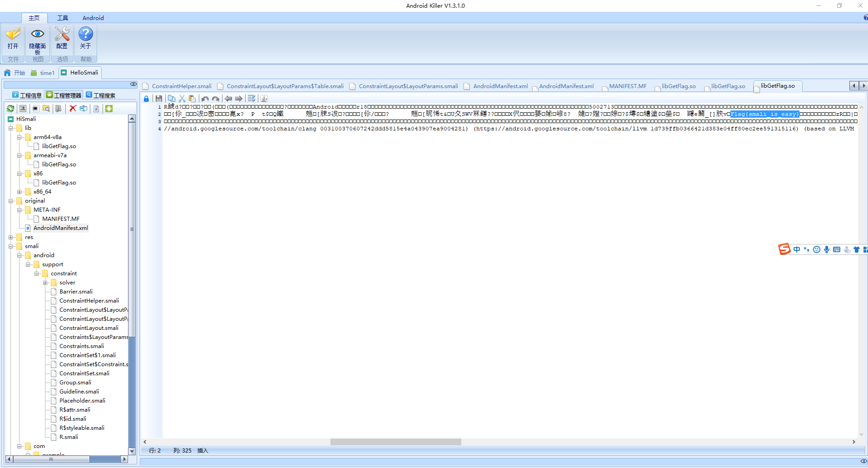The width and height of the screenshot is (868, 468).
Task: Go to the 开始 start tab
Action: click(x=15, y=73)
